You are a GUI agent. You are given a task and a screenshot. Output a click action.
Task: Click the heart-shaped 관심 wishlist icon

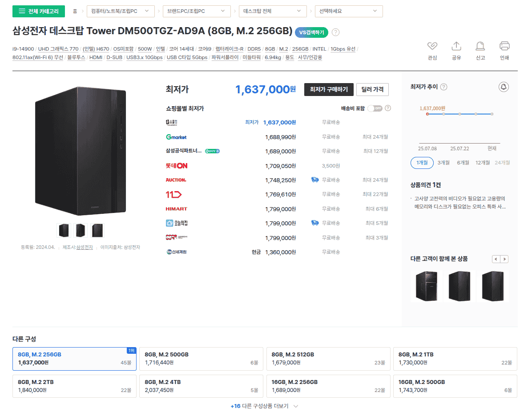(432, 46)
